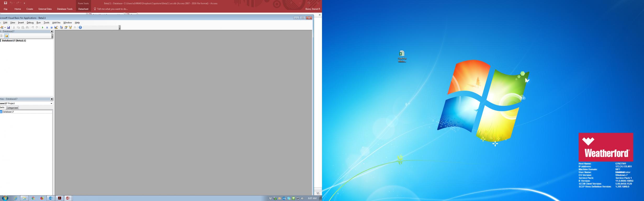Open the File tab in Access
The image size is (644, 201).
click(5, 9)
